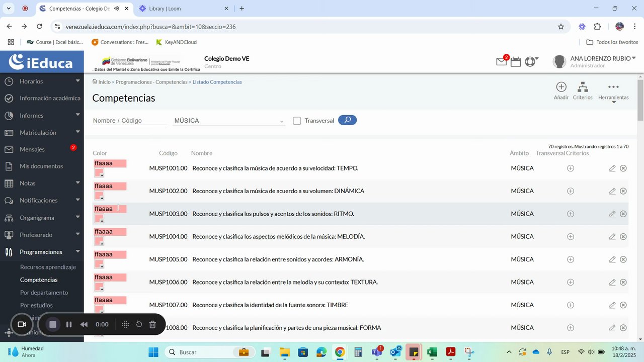Delete the RITMO competency row

click(623, 214)
